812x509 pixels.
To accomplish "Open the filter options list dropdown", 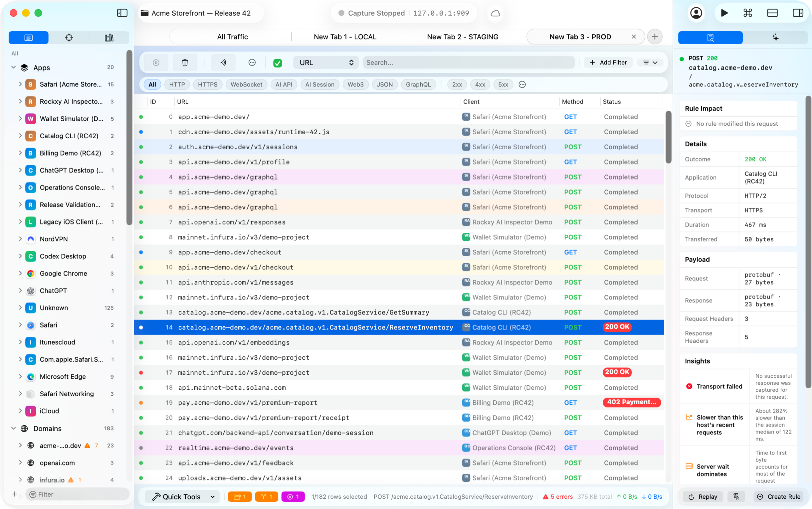I will coord(650,63).
